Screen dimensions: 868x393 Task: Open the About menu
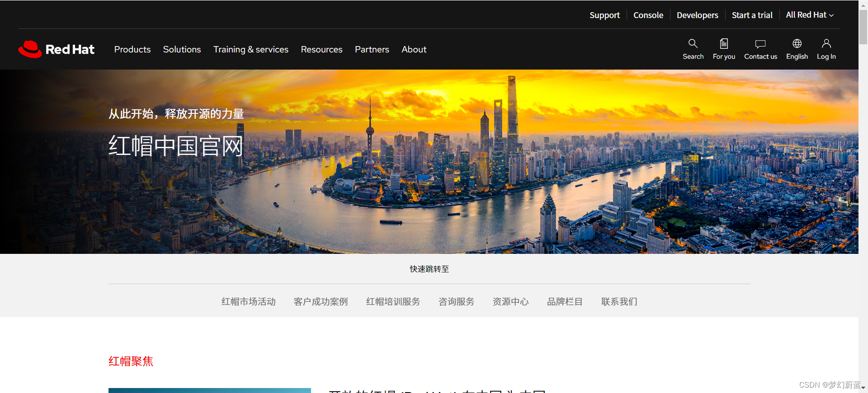(x=414, y=49)
